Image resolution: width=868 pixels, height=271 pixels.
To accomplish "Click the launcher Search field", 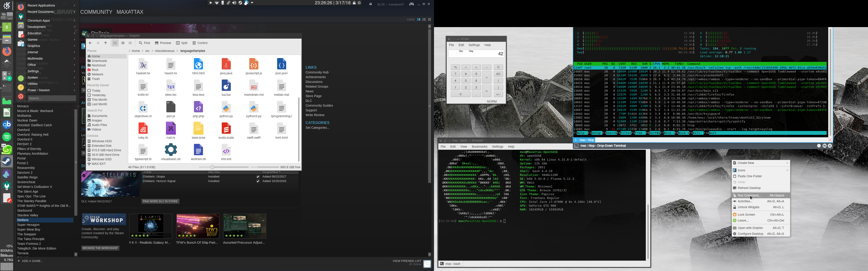I will pos(52,98).
